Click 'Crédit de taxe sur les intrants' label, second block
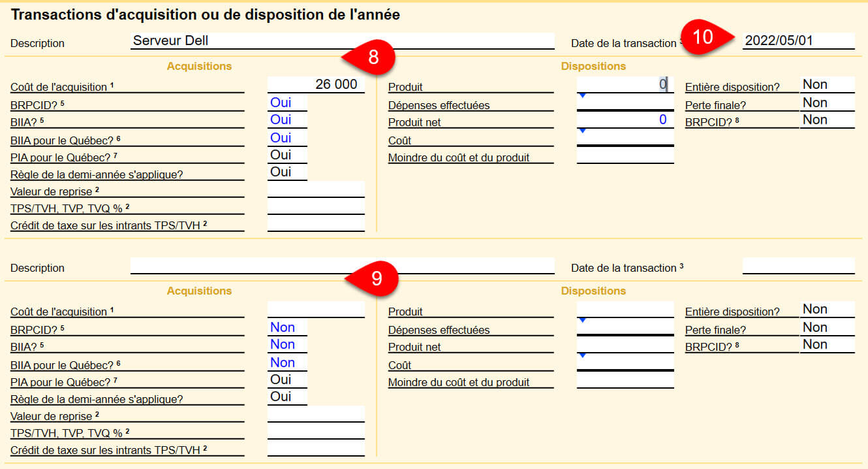The width and height of the screenshot is (868, 469). click(109, 449)
